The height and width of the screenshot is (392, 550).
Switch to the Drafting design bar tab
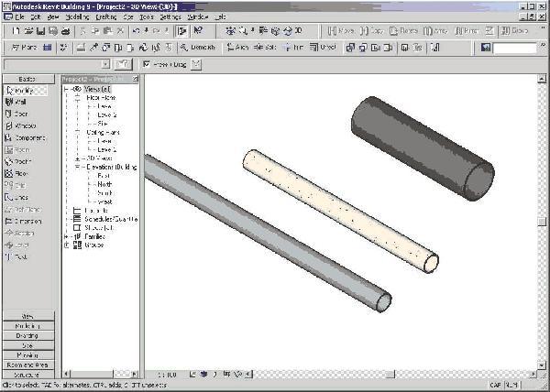(28, 336)
